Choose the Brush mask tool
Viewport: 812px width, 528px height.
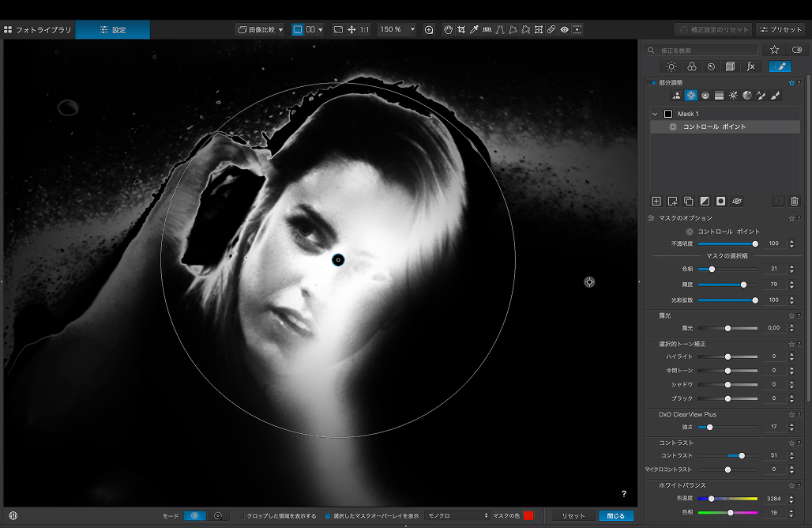pyautogui.click(x=775, y=95)
